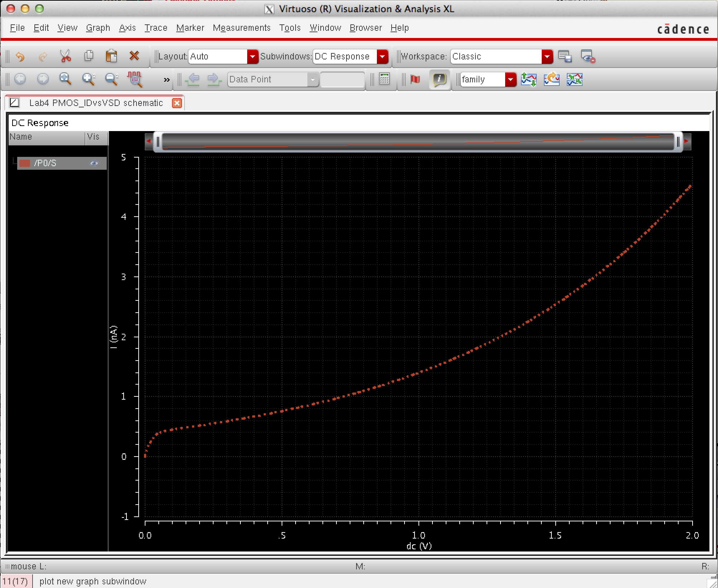
Task: Click the Save workspace icon
Action: click(565, 57)
